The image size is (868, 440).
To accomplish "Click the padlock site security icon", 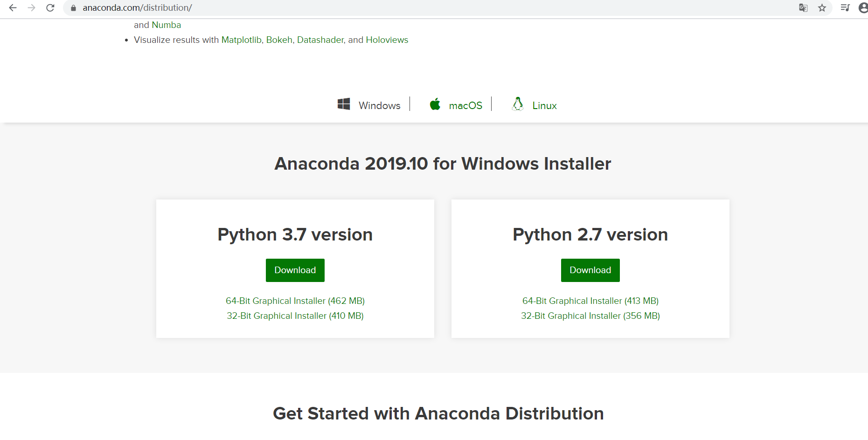I will 73,8.
